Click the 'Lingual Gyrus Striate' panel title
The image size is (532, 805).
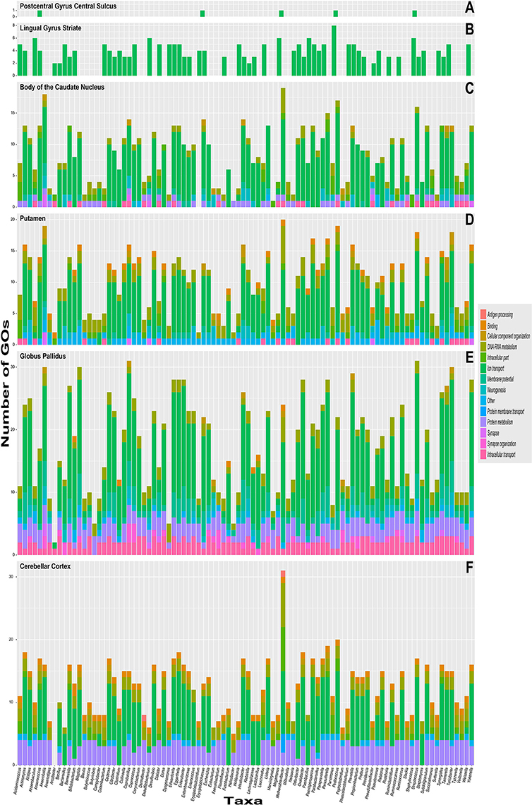50,28
